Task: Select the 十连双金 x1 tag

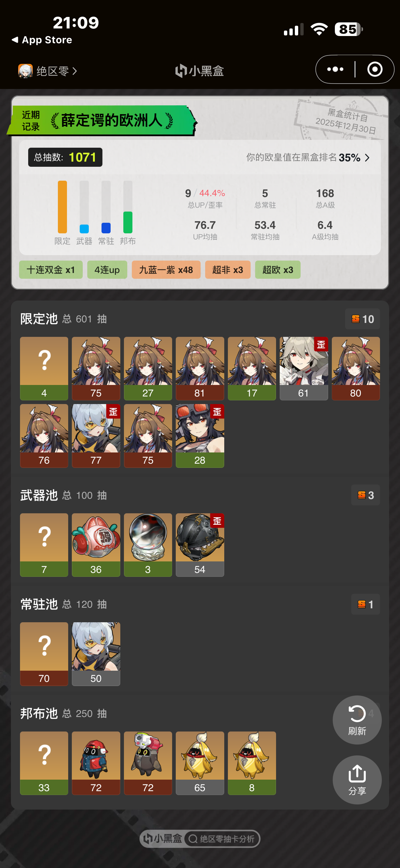Action: pyautogui.click(x=51, y=270)
